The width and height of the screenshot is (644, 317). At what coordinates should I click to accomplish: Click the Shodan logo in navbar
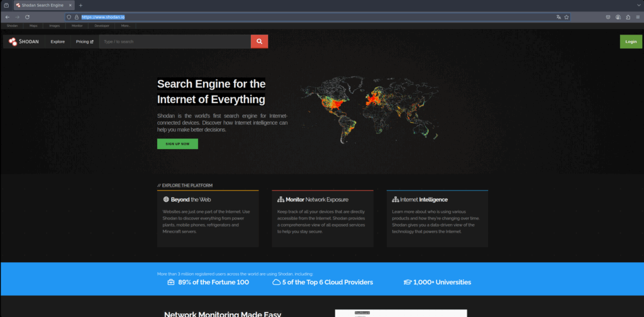[x=23, y=42]
